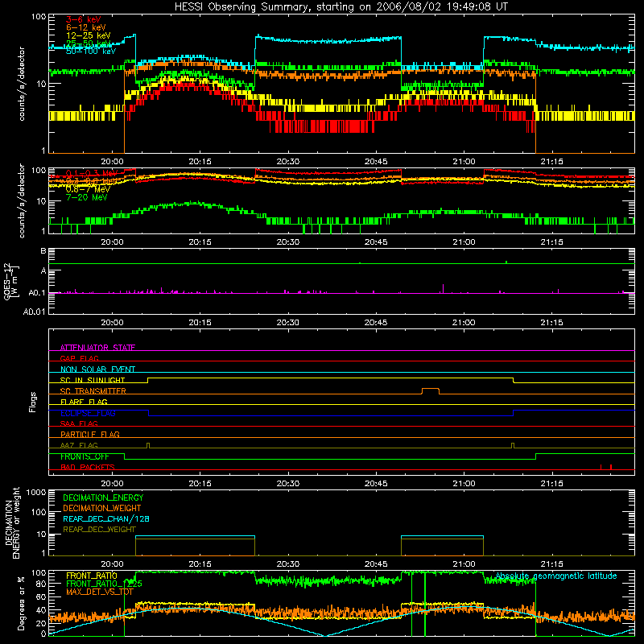
Task: Select the SC_TRANSMITTER flag label
Action: point(93,391)
